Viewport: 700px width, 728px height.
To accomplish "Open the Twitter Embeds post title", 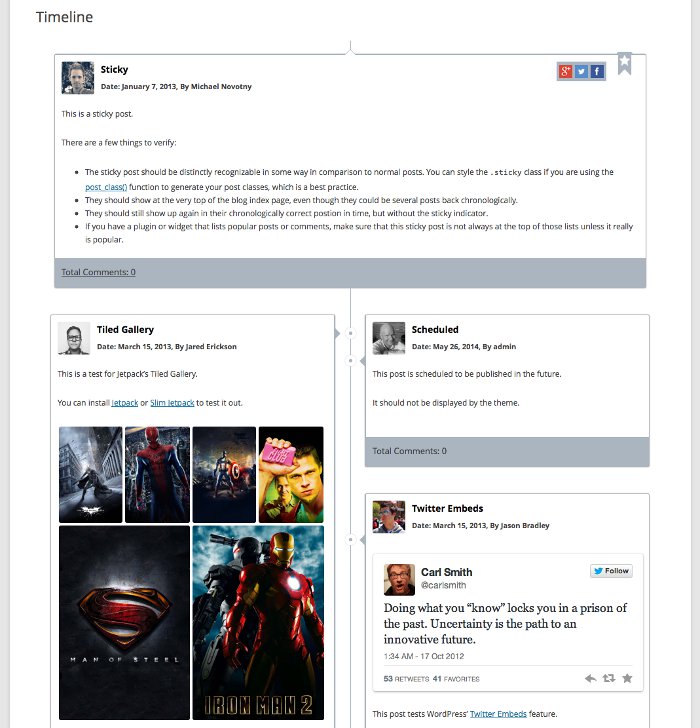I will click(447, 508).
